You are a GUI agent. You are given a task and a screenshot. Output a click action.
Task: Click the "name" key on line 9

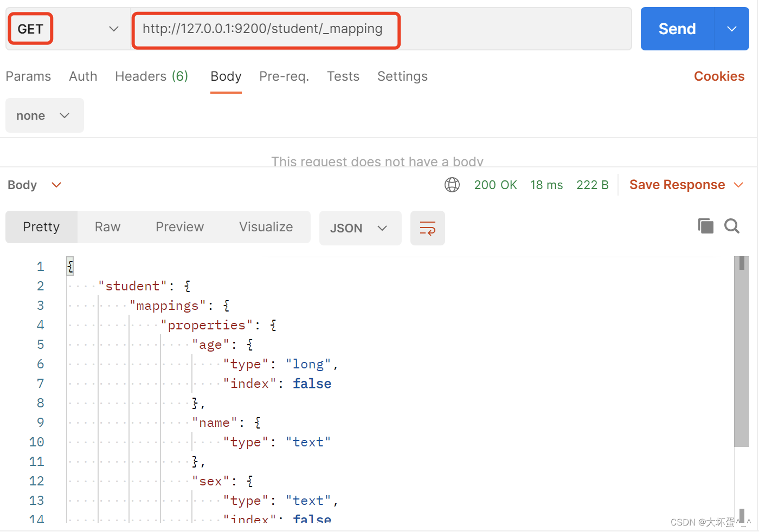pyautogui.click(x=215, y=423)
